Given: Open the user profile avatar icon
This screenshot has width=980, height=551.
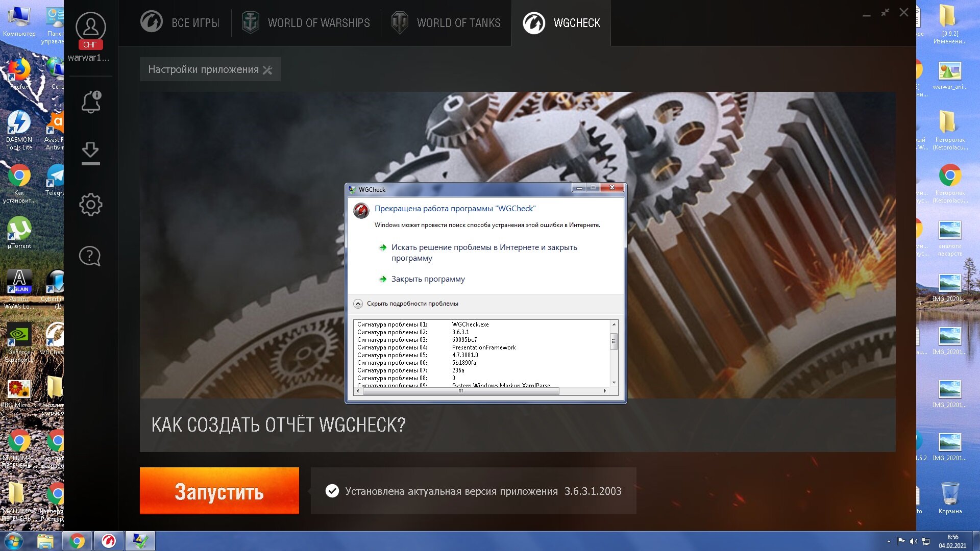Looking at the screenshot, I should coord(90,27).
